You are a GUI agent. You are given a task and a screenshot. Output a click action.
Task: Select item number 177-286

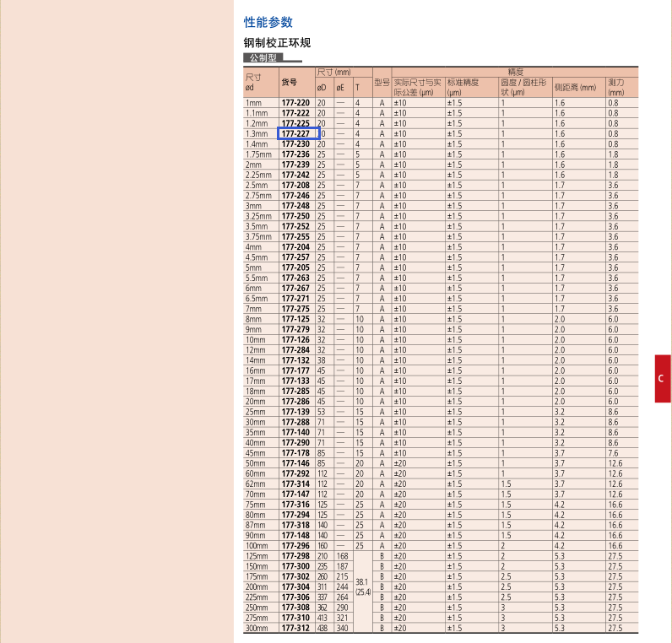(x=295, y=402)
